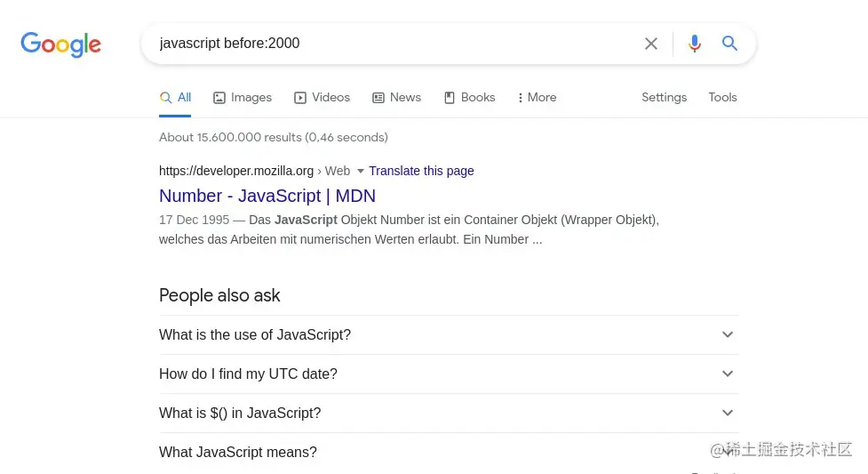Click inside the search query field

pos(391,44)
